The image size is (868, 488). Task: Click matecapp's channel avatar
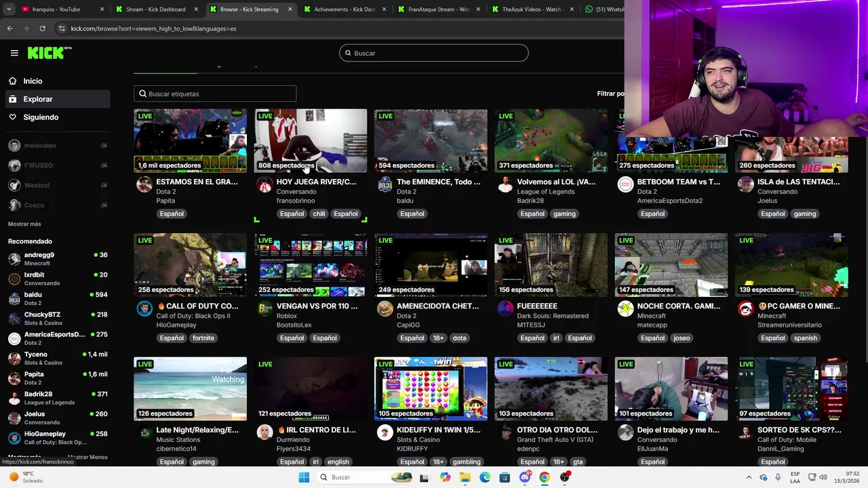pyautogui.click(x=625, y=309)
